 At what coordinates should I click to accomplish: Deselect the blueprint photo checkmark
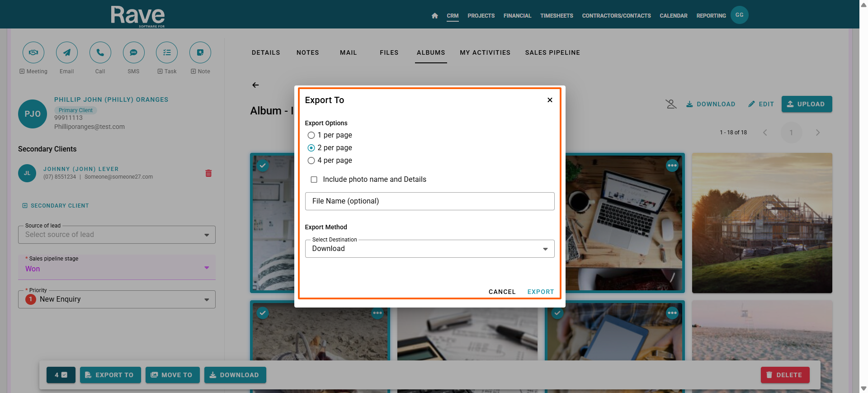(263, 166)
